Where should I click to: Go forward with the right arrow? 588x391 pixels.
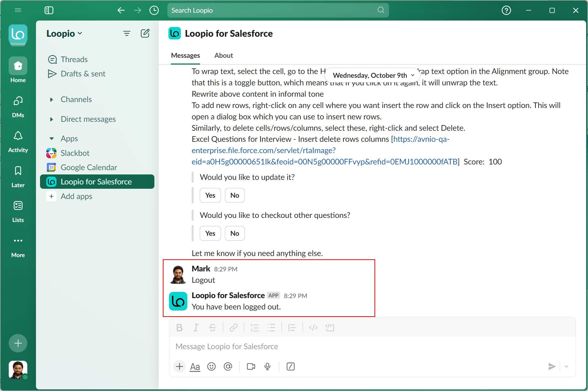138,10
